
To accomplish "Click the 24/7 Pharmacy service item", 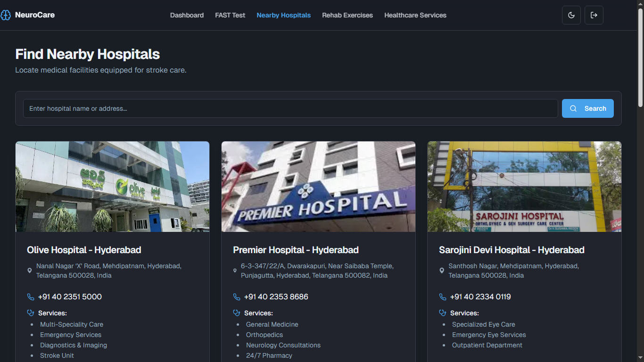I will 269,355.
